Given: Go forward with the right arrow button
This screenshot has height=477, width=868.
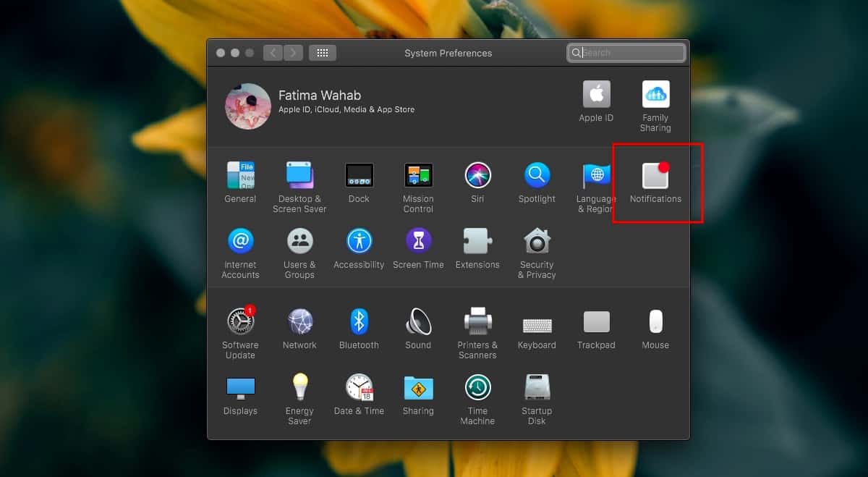Looking at the screenshot, I should click(x=293, y=53).
